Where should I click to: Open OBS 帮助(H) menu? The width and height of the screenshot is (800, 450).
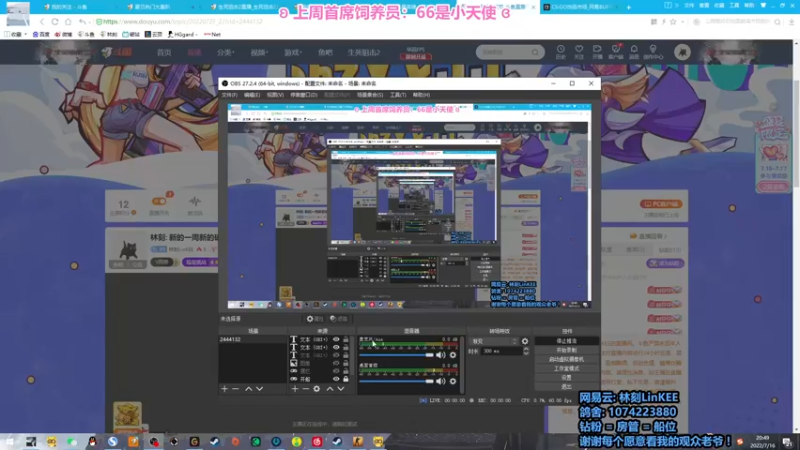421,95
